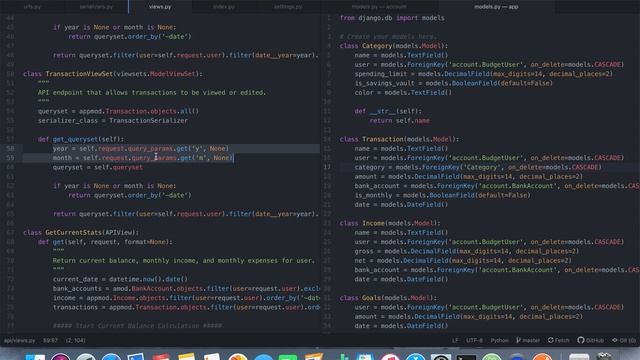This screenshot has height=360, width=640.
Task: Click the 'API endpoint that allows transactions' docstring
Action: point(152,93)
